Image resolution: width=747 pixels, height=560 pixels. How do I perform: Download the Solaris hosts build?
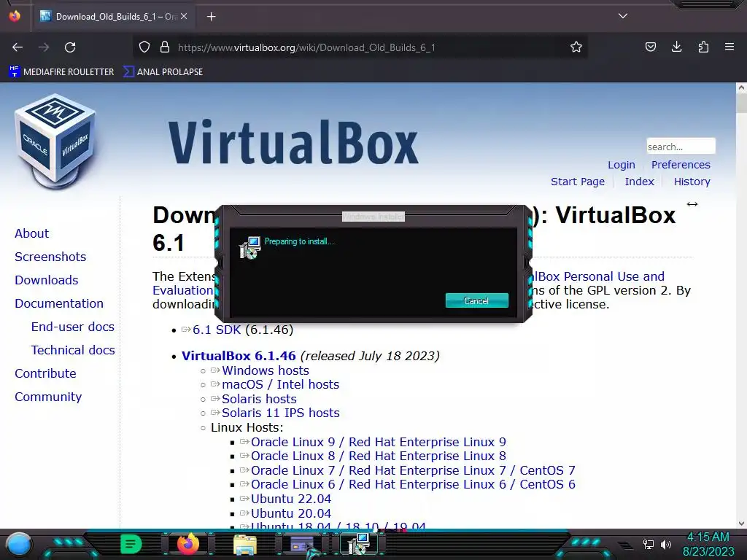point(259,399)
